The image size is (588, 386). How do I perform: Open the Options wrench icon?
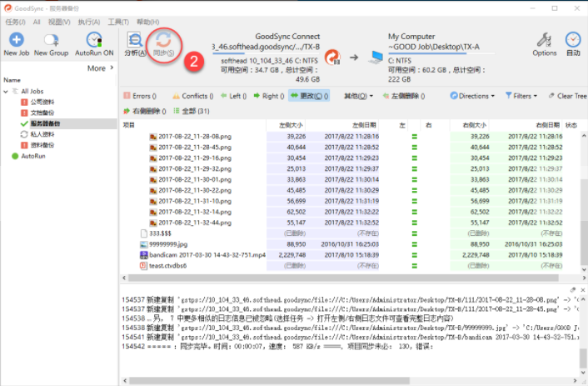(x=544, y=40)
